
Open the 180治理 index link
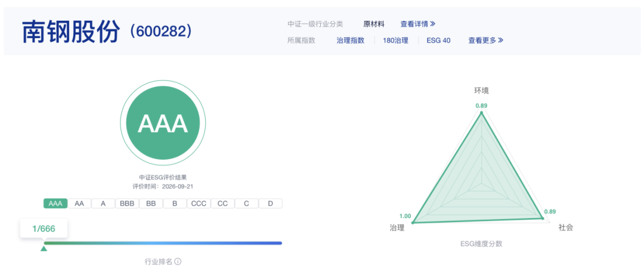[x=395, y=40]
